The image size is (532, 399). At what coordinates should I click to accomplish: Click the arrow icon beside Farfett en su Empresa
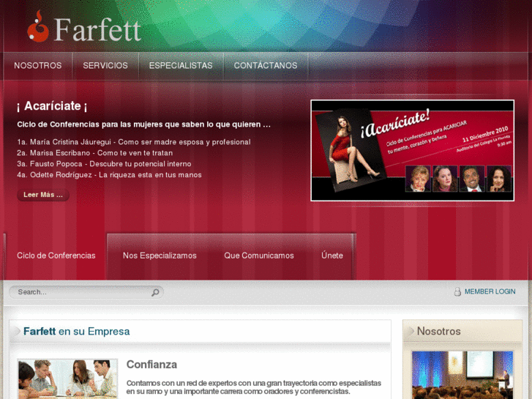[16, 331]
